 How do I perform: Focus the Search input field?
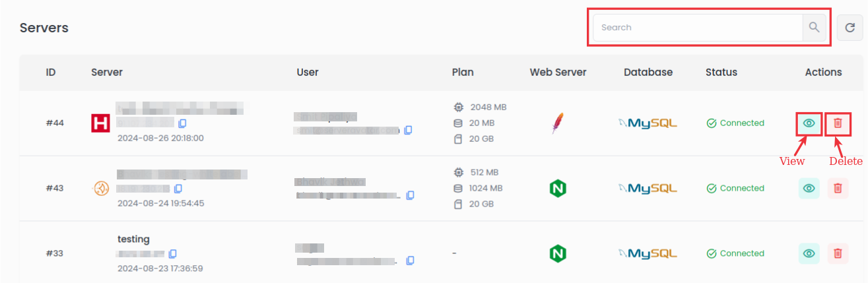tap(698, 28)
